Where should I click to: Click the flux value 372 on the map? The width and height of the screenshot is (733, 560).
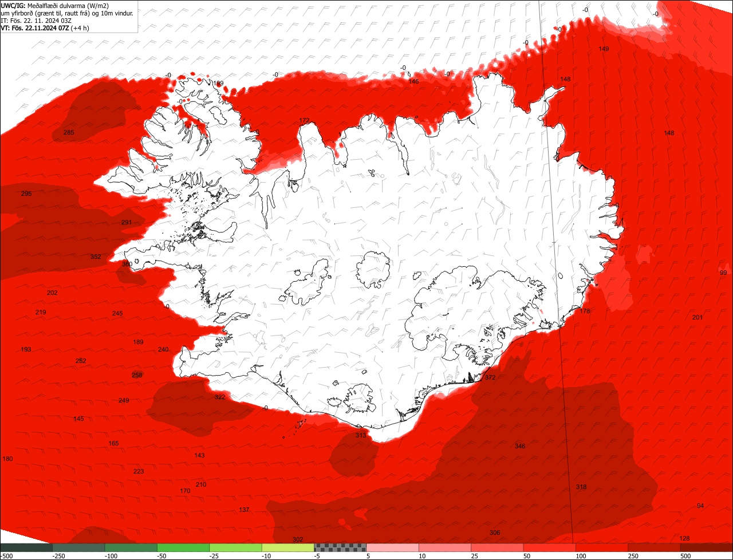pos(490,377)
